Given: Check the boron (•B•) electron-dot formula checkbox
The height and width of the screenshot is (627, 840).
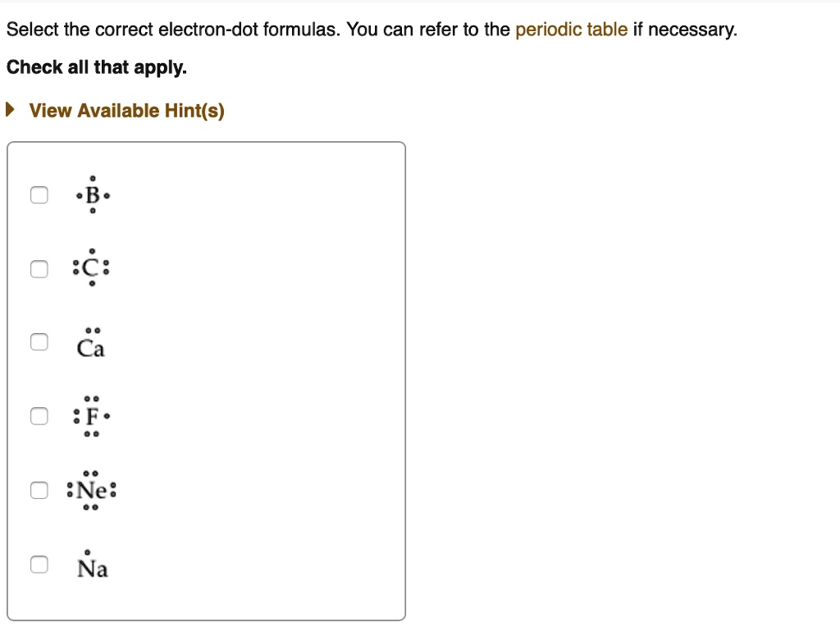Looking at the screenshot, I should click(39, 195).
